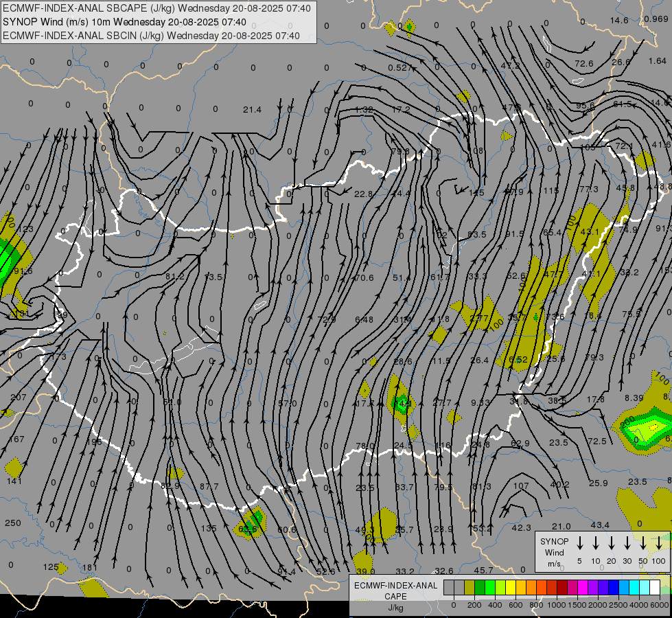Viewport: 672px width, 618px height.
Task: Click the CAPE value '32.6'
Action: [x=443, y=571]
